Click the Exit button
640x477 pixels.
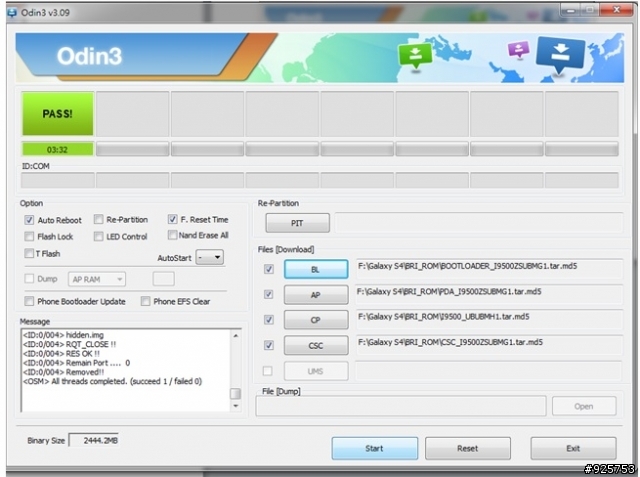click(573, 448)
